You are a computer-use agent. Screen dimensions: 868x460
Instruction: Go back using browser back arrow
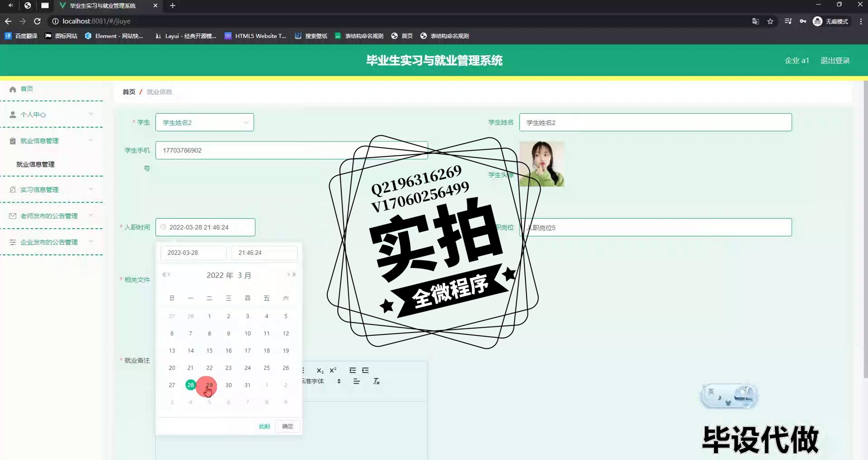[x=8, y=21]
